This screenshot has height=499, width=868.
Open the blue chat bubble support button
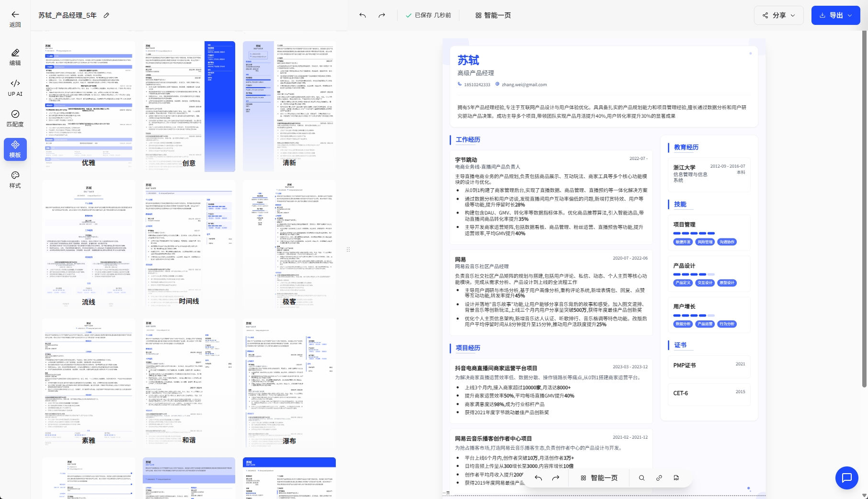[x=846, y=477]
